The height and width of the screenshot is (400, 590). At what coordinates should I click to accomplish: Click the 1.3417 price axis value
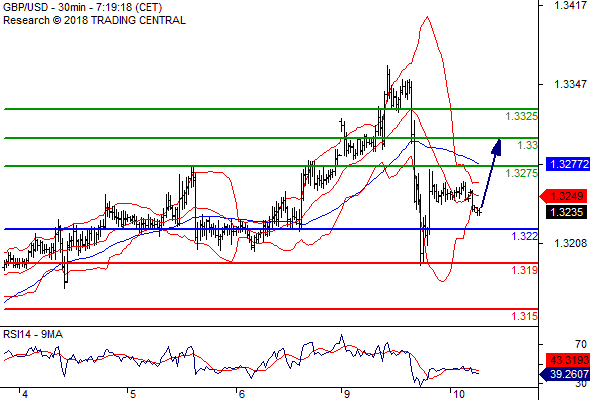coord(570,6)
